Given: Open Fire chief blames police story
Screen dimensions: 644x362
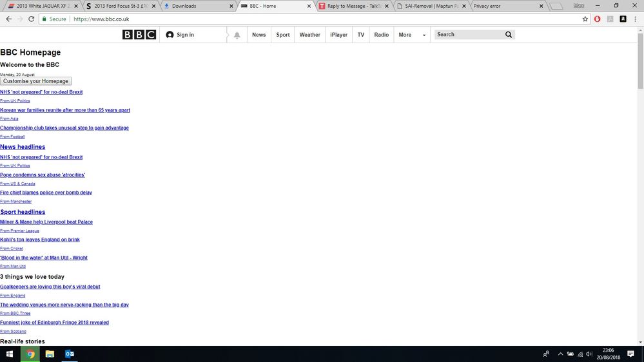Looking at the screenshot, I should [46, 193].
